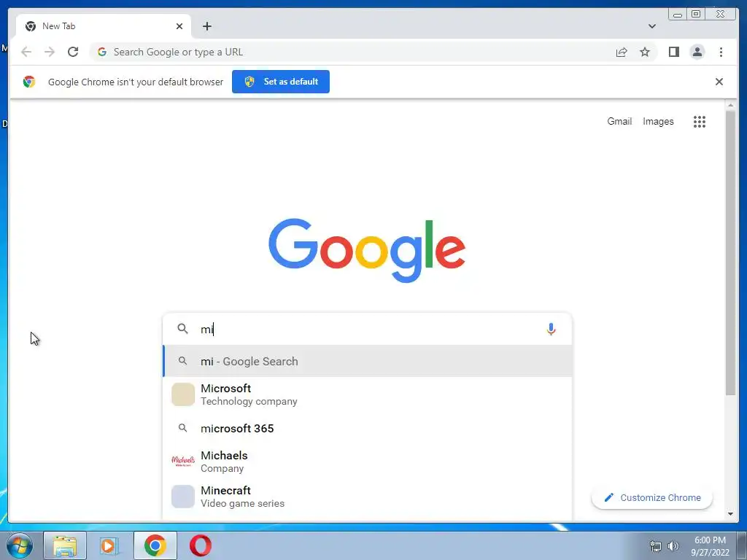Start voice search with microphone icon
The image size is (747, 560).
tap(551, 329)
